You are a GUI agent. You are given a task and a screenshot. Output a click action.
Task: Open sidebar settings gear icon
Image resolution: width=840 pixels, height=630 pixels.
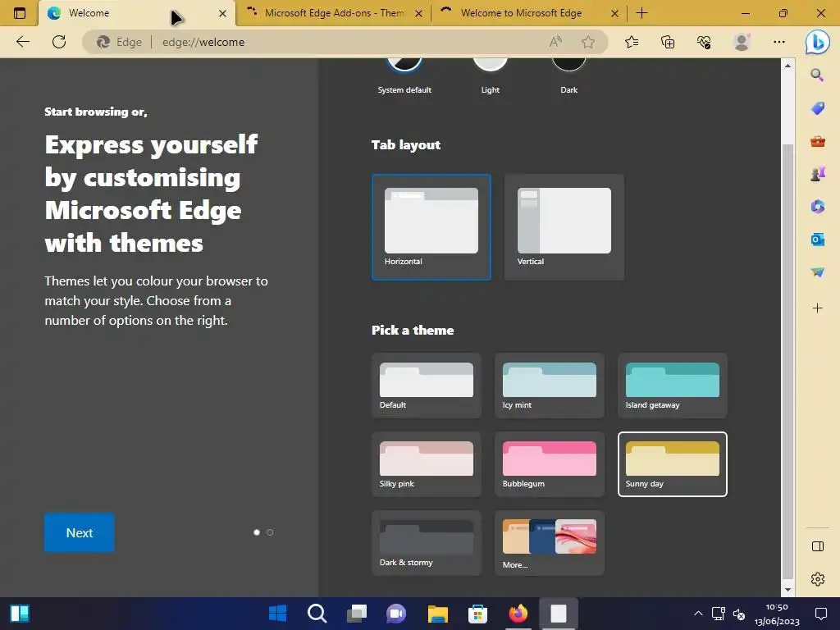click(818, 579)
